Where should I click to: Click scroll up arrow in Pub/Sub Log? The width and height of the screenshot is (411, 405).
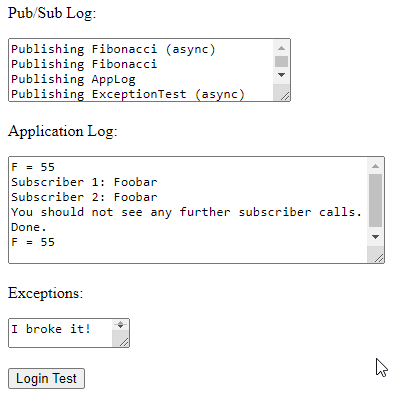281,48
